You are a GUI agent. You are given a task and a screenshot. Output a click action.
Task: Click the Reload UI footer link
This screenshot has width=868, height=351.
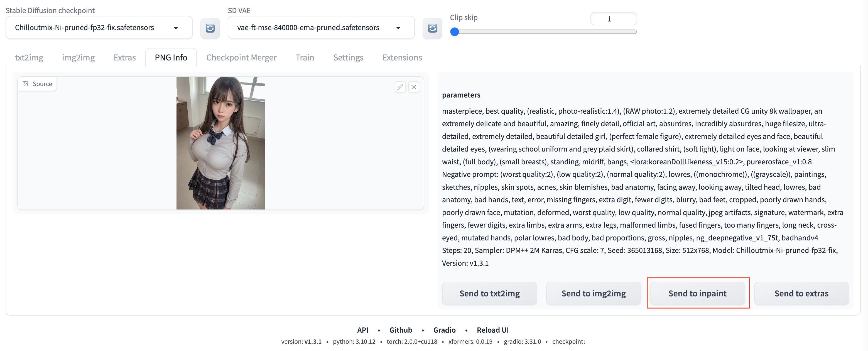tap(492, 330)
